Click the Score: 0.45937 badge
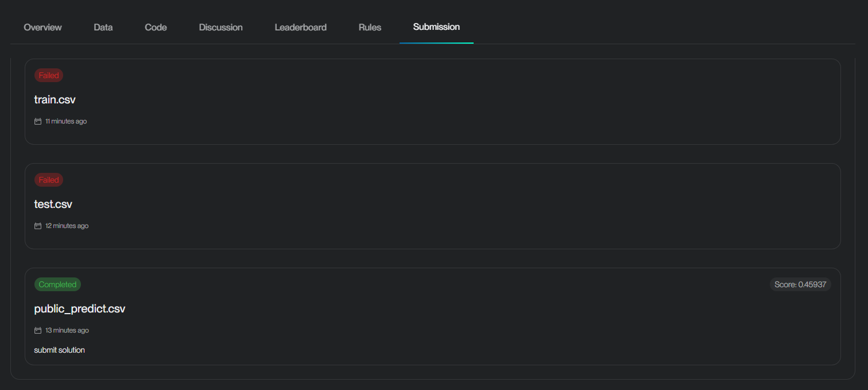Image resolution: width=868 pixels, height=390 pixels. [800, 284]
